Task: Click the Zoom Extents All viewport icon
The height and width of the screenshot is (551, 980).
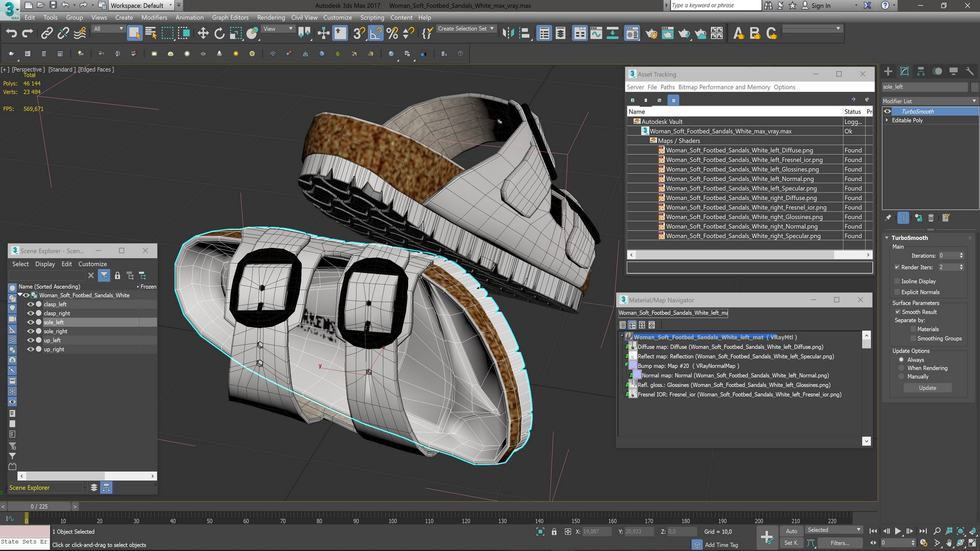Action: [972, 531]
